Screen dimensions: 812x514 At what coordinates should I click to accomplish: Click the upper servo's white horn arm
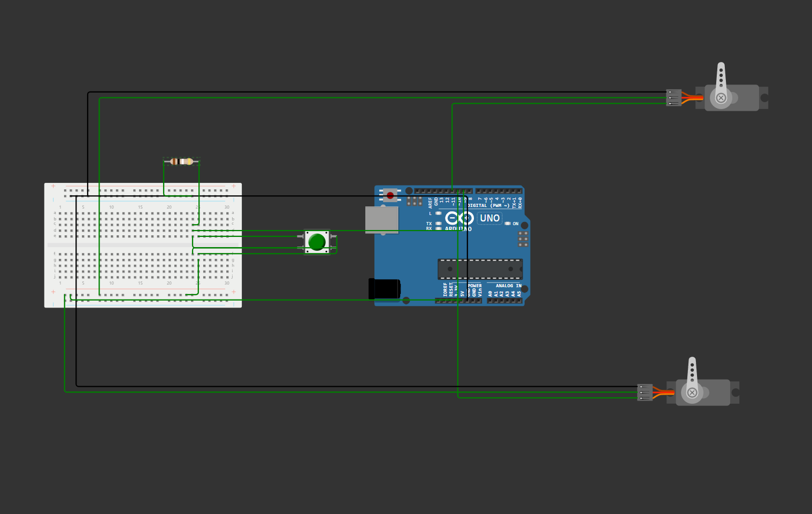[x=721, y=83]
